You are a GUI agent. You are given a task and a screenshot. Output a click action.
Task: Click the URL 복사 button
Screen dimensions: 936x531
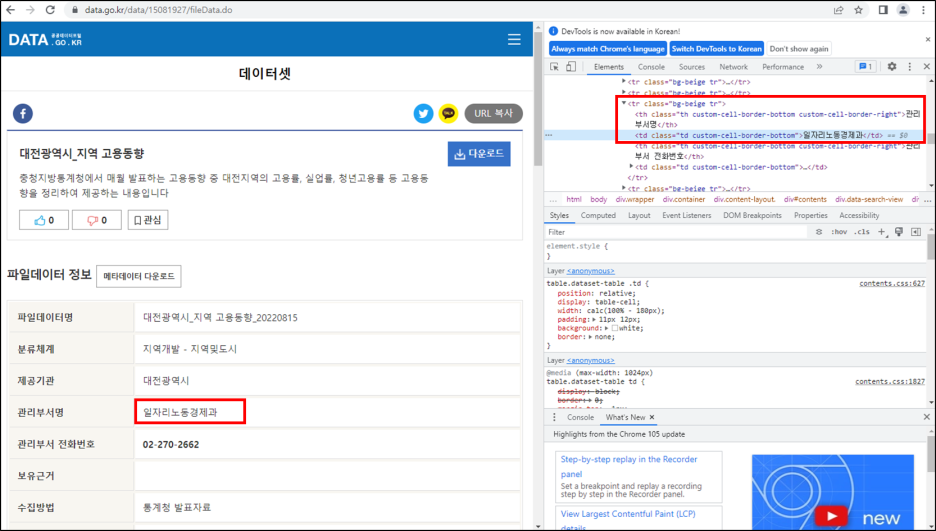tap(494, 113)
